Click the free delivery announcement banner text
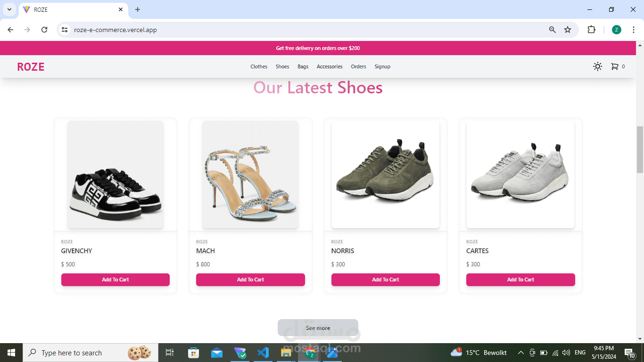644x362 pixels. (x=318, y=48)
